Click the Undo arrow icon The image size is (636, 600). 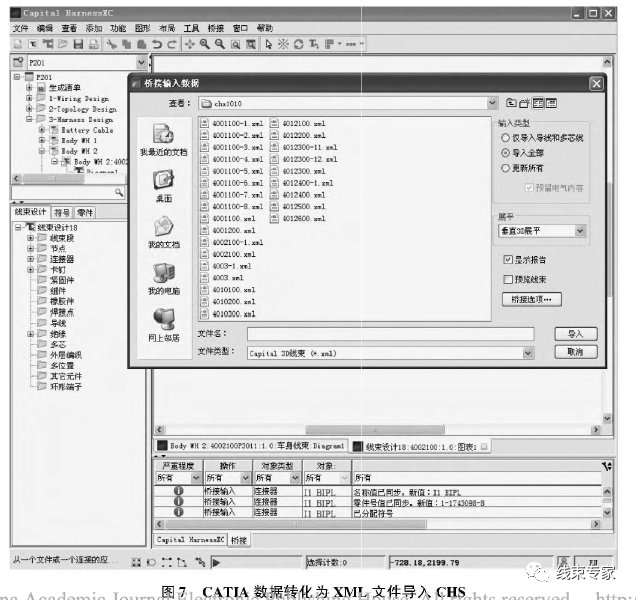coord(157,44)
